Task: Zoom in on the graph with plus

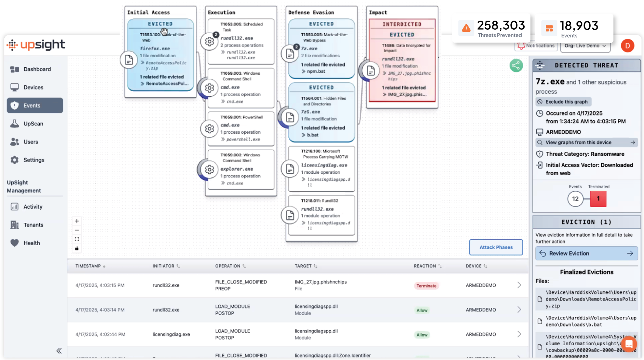Action: coord(77,221)
